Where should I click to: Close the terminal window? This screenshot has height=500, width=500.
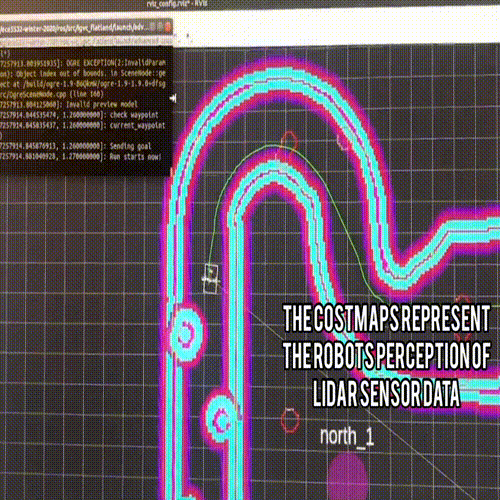tap(168, 27)
